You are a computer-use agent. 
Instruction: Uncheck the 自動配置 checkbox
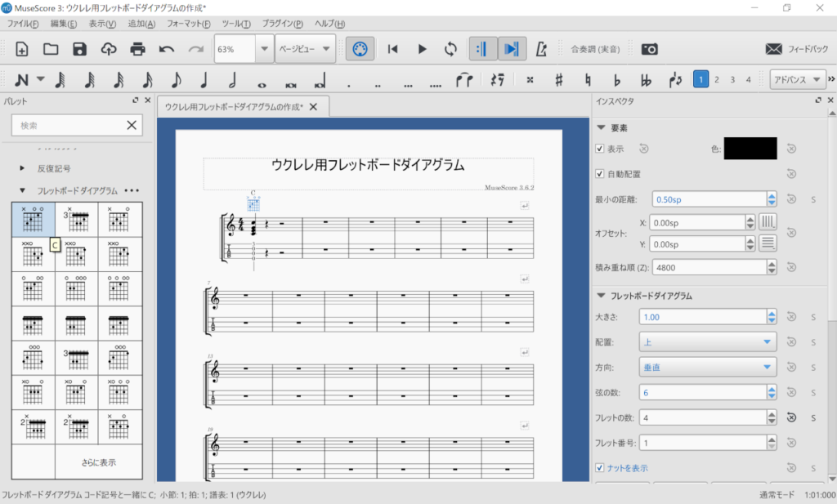601,174
